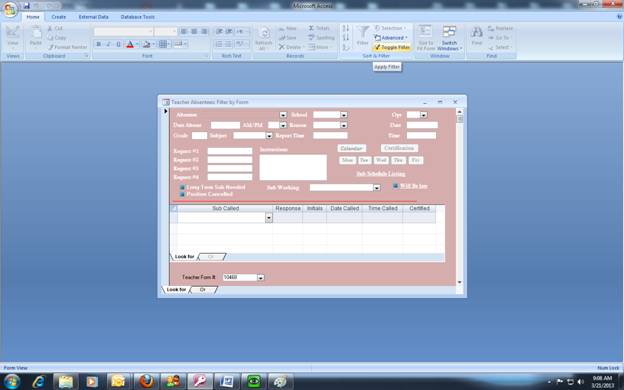Viewport: 624px width, 390px height.
Task: Click the Find binoculars icon
Action: [x=477, y=32]
